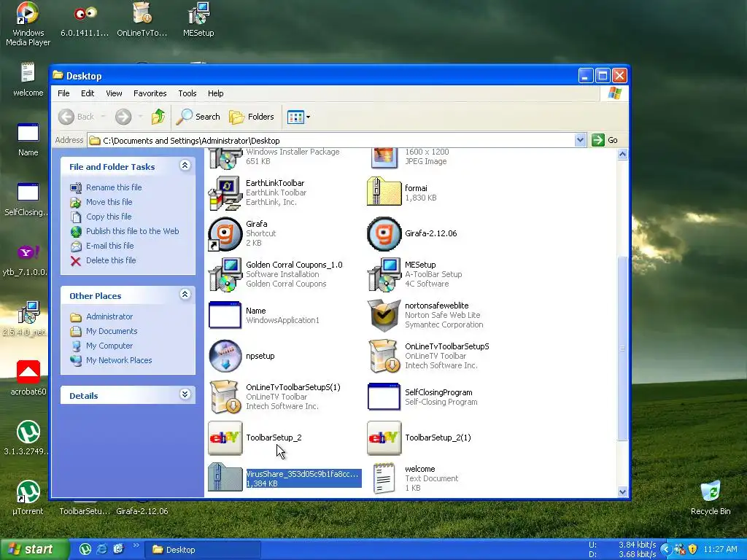Open the View menu
Screen dimensions: 747x560
coord(114,93)
